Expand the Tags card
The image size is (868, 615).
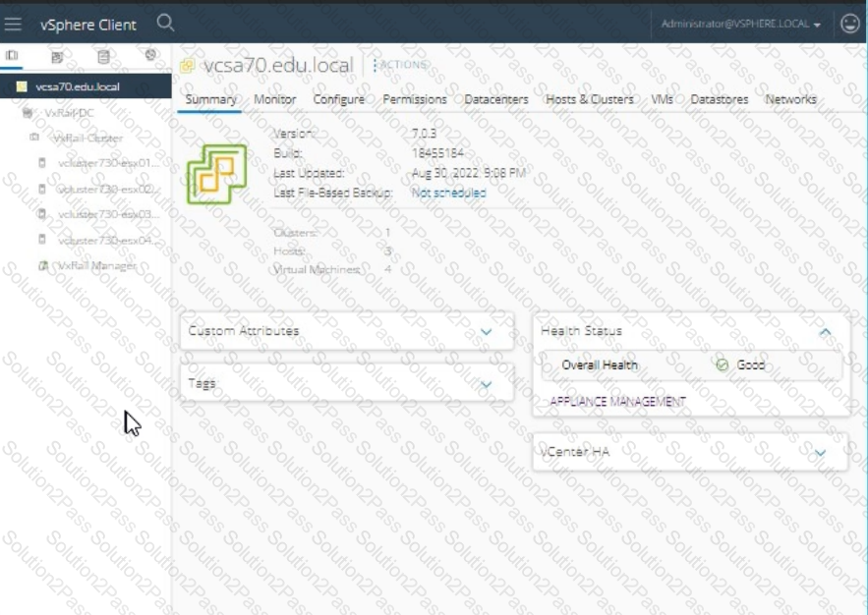pos(486,384)
